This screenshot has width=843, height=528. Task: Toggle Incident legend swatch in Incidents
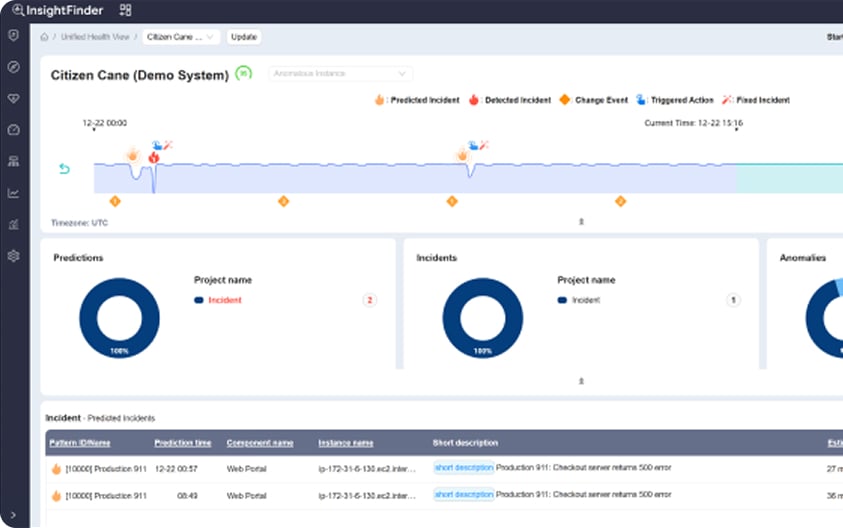click(x=562, y=300)
